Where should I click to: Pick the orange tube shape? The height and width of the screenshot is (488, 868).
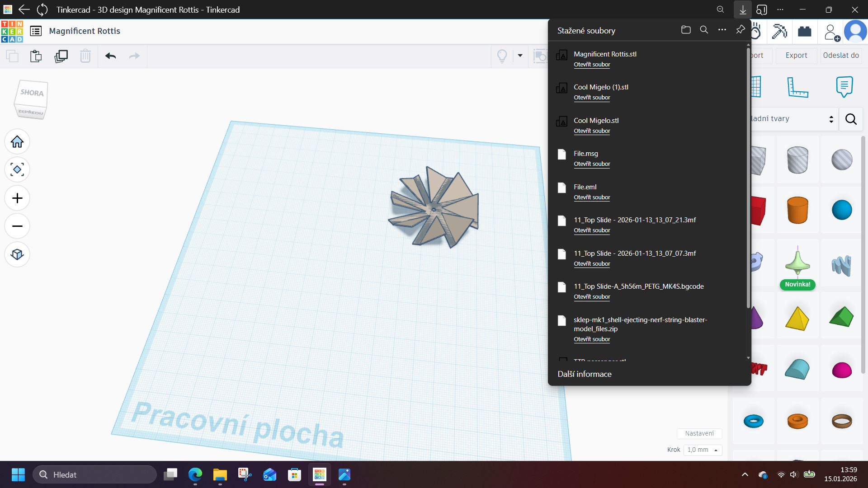797,421
